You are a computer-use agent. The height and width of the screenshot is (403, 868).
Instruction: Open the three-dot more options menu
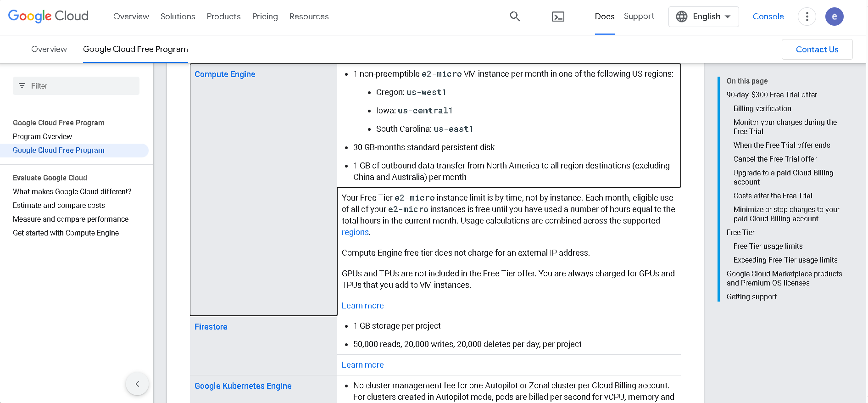[x=807, y=17]
